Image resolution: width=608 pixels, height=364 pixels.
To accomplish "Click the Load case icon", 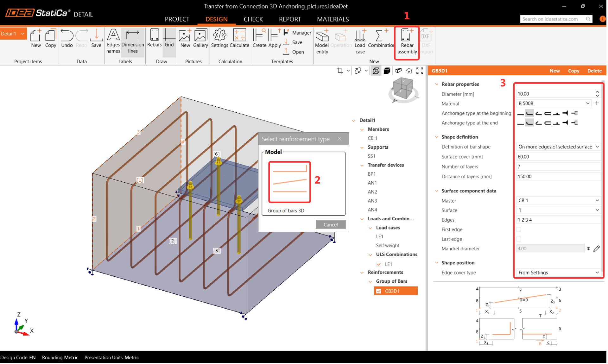I will tap(360, 36).
